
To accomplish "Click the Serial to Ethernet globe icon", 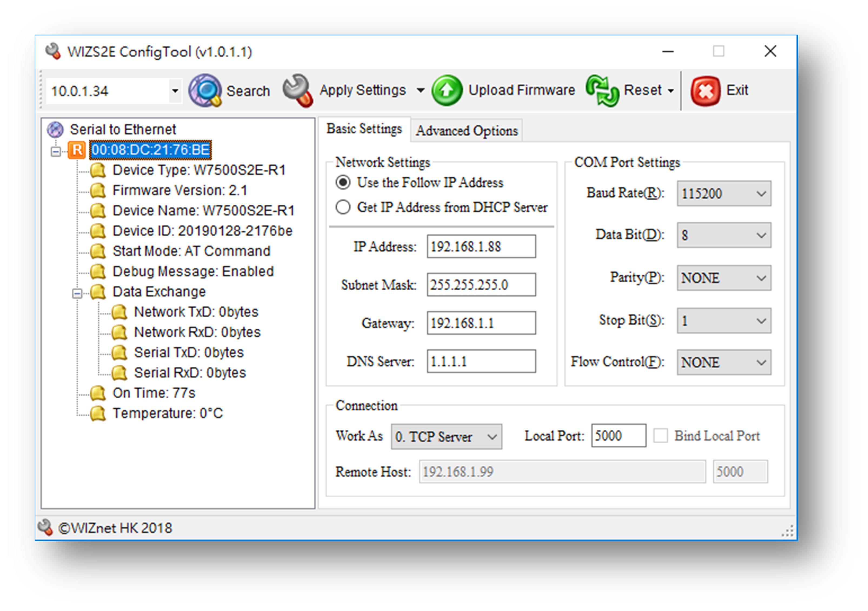I will [x=56, y=129].
